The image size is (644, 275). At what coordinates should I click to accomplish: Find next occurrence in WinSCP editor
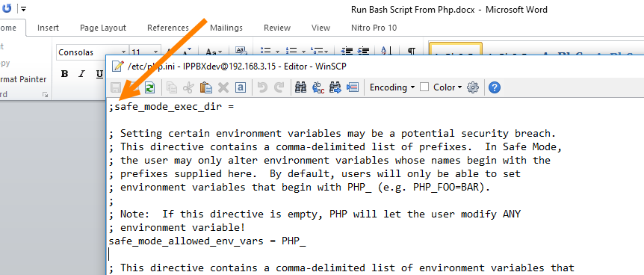click(335, 87)
